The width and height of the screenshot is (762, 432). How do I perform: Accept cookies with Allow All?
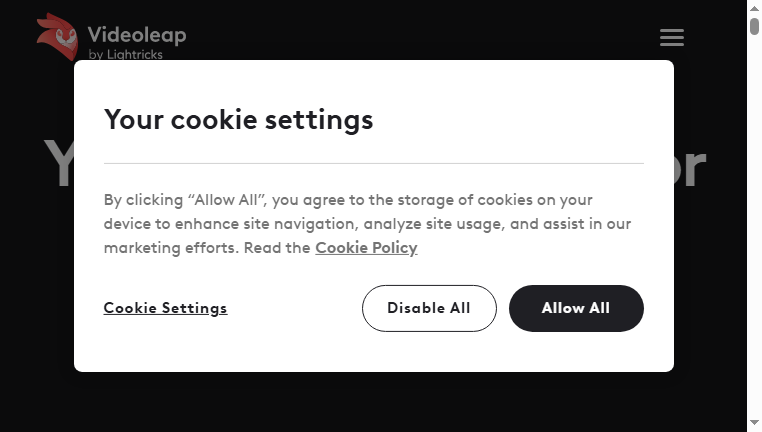coord(576,309)
